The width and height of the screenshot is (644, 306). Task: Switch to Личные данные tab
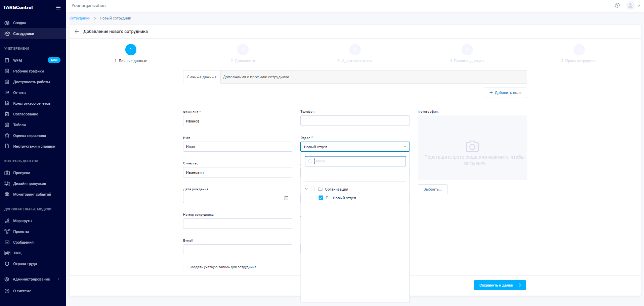click(x=202, y=77)
